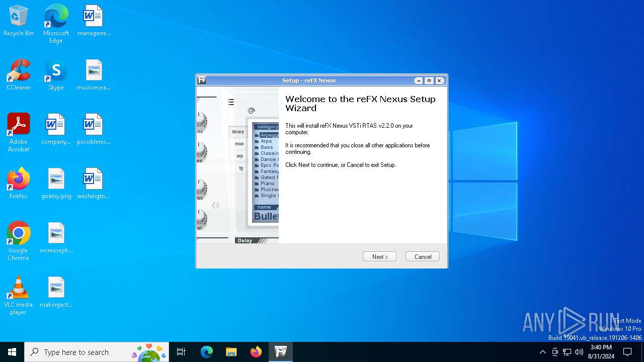
Task: Cancel the reFX Nexus setup
Action: 423,256
